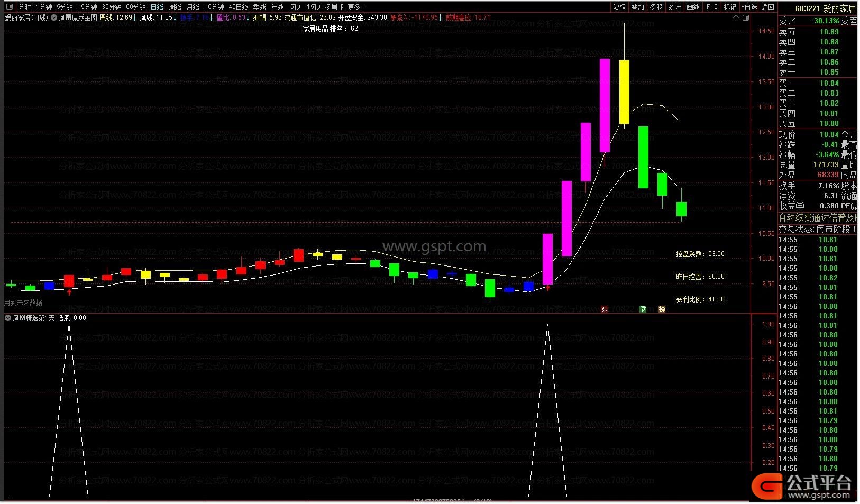Click the 复权 button

pos(619,7)
